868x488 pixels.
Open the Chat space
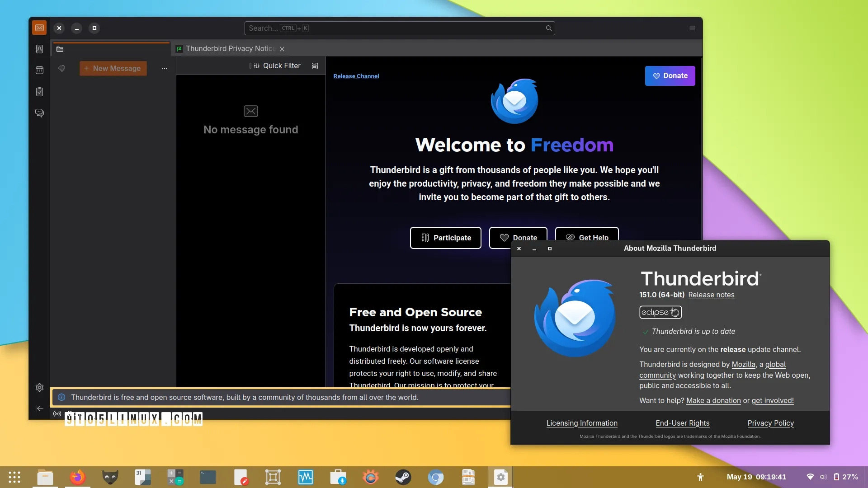[39, 113]
